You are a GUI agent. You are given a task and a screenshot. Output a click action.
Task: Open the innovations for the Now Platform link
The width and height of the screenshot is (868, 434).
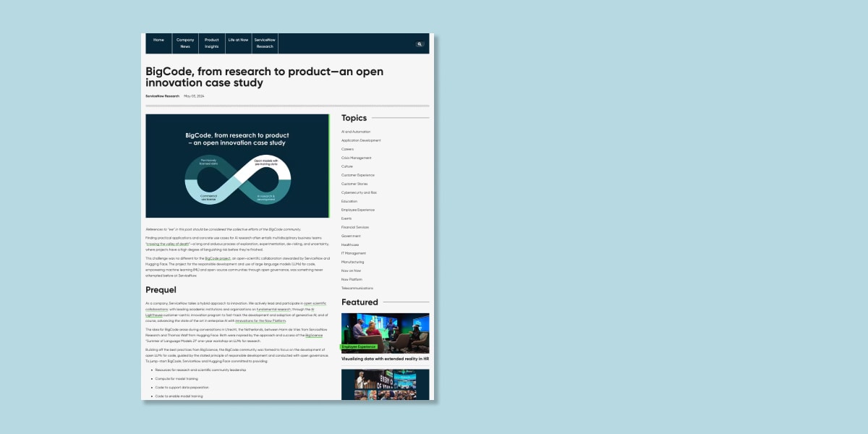pyautogui.click(x=260, y=320)
